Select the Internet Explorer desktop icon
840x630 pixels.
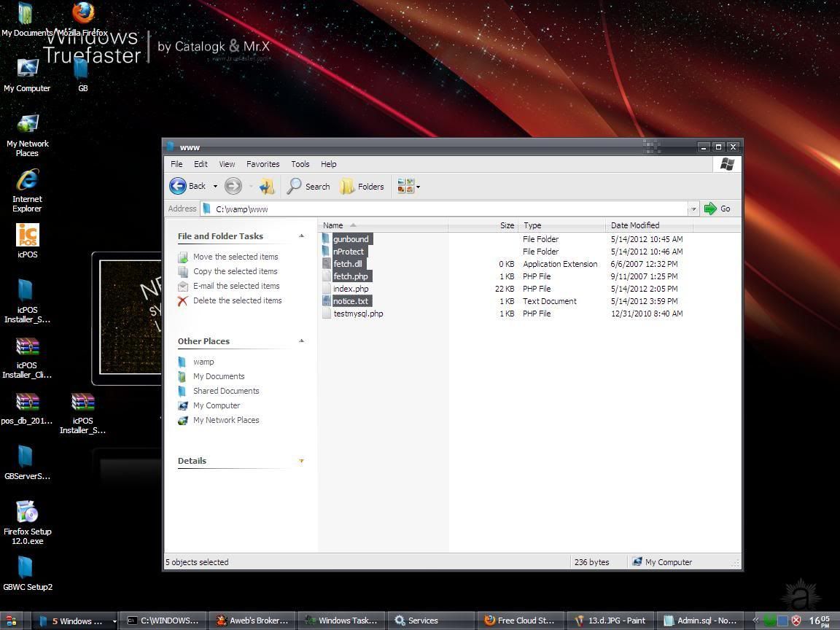(x=27, y=180)
